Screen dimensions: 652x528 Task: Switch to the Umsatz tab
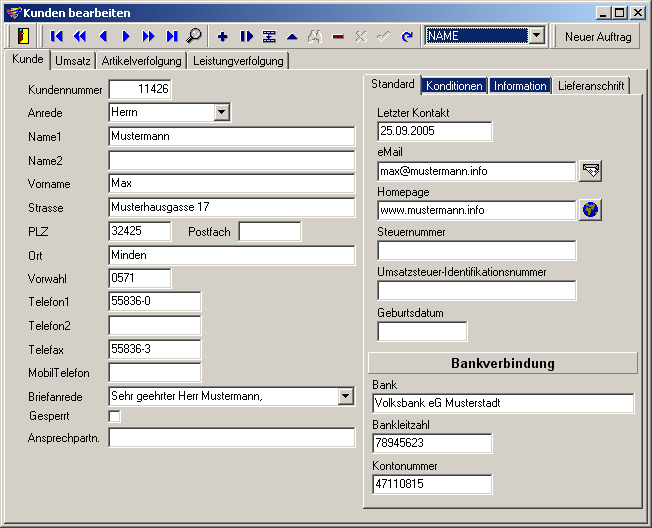click(73, 61)
